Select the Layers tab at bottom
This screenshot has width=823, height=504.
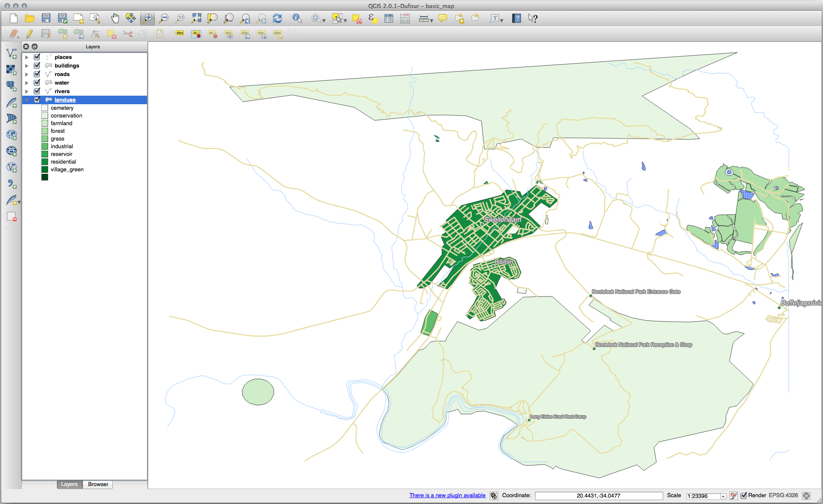69,484
